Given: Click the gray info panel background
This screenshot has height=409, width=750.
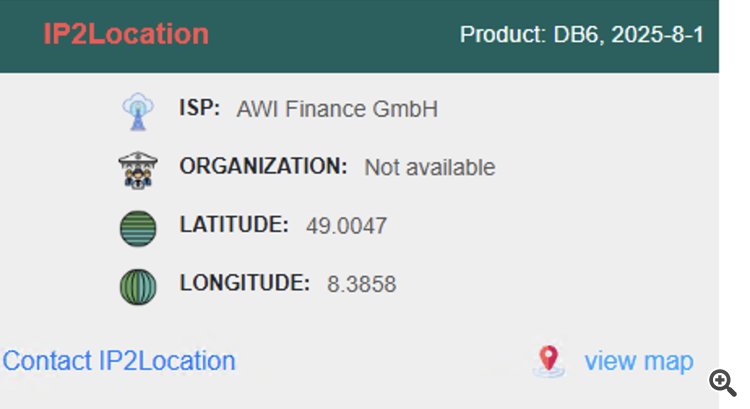Looking at the screenshot, I should point(600,230).
